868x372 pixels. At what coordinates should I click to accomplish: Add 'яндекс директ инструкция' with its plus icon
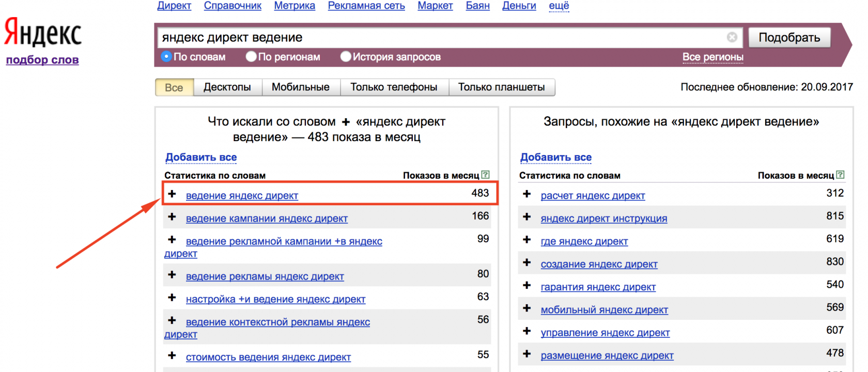coord(527,216)
